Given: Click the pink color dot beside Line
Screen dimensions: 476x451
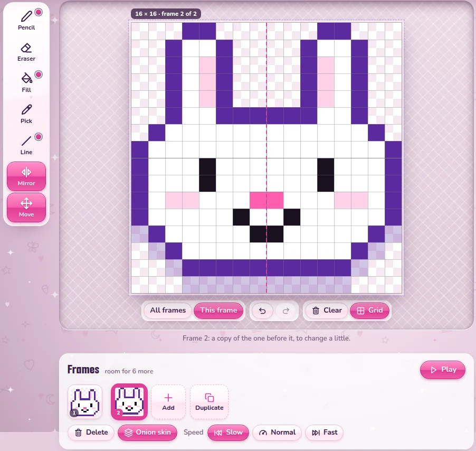Looking at the screenshot, I should [39, 137].
